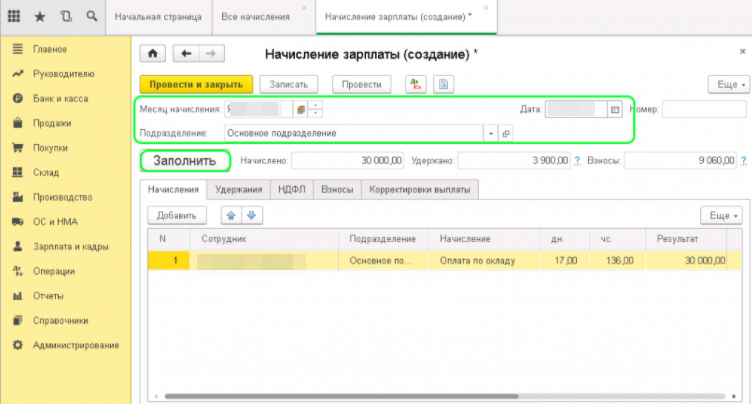Open the Подразделение item link icon
Image resolution: width=752 pixels, height=404 pixels.
click(x=506, y=133)
